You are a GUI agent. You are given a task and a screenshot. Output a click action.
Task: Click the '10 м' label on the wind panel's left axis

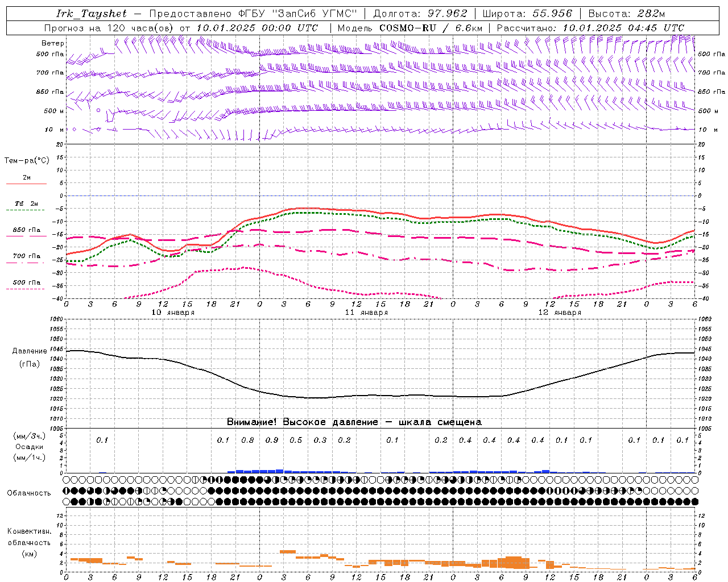[54, 130]
